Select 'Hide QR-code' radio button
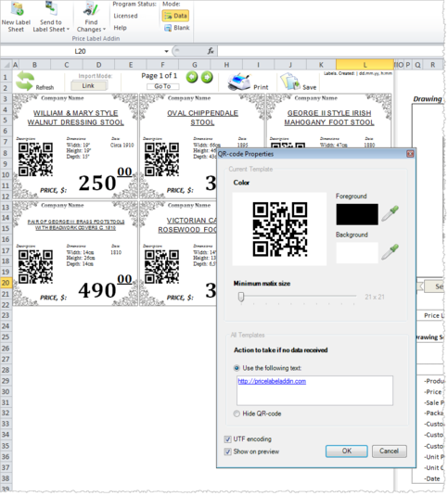 coord(237,413)
